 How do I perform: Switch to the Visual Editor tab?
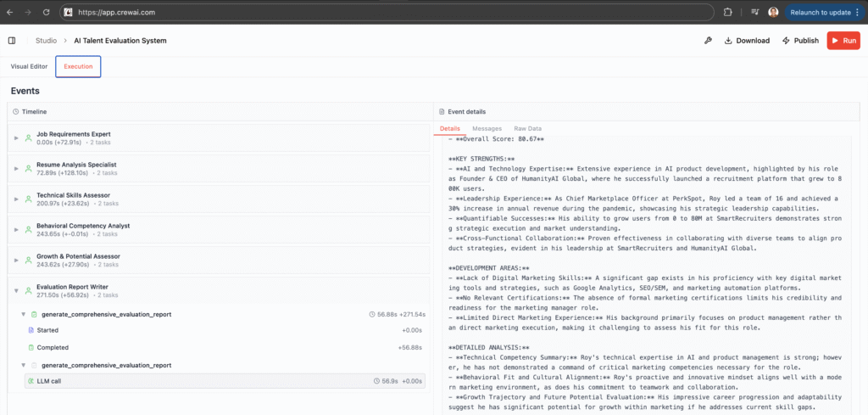(x=29, y=66)
